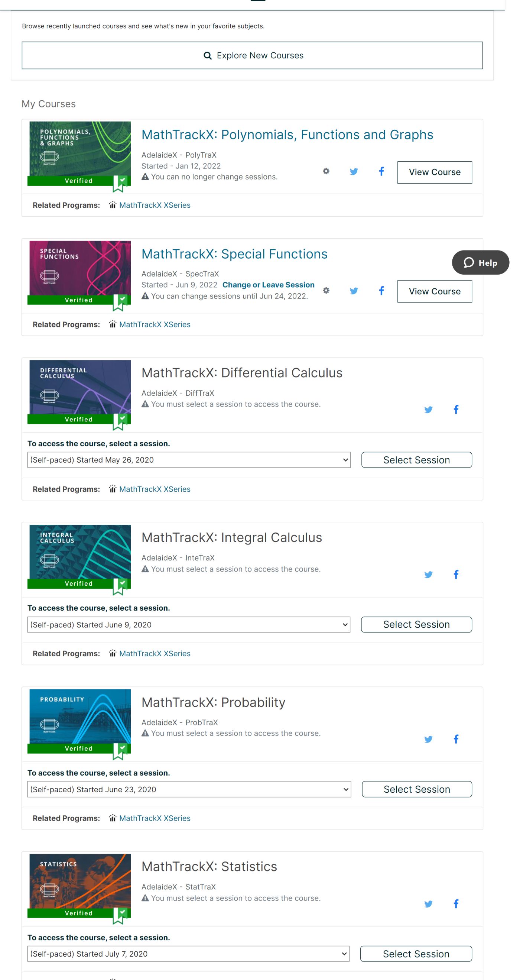Share Integral Calculus on Twitter
520x980 pixels.
pos(428,575)
